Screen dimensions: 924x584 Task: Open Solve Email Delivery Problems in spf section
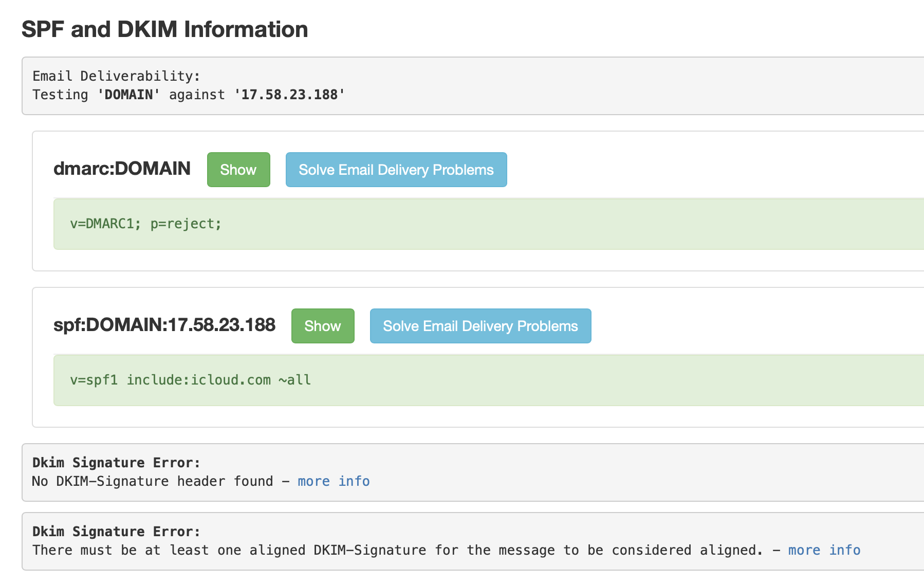[x=481, y=326]
